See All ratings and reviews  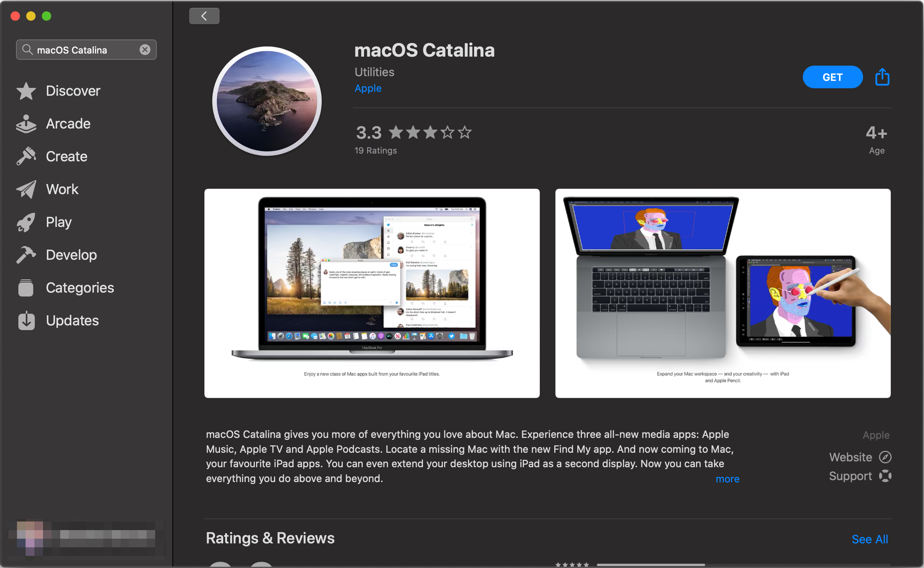[x=870, y=539]
